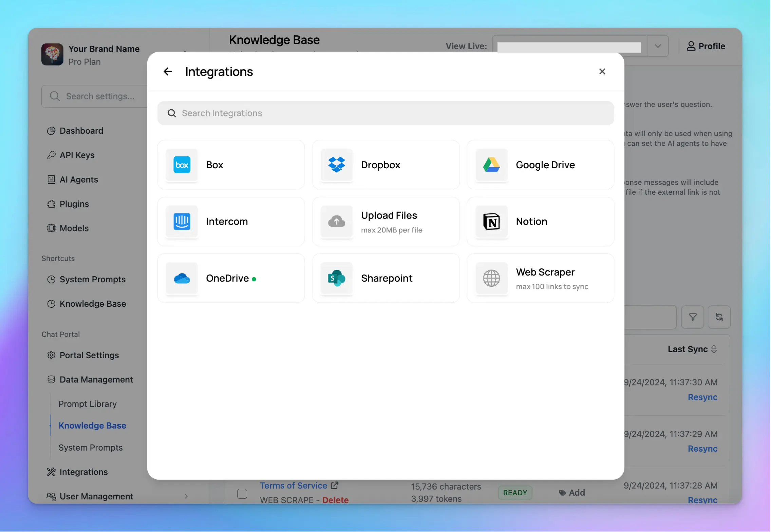Viewport: 771px width, 532px height.
Task: Open Dashboard in the sidebar
Action: pos(81,131)
